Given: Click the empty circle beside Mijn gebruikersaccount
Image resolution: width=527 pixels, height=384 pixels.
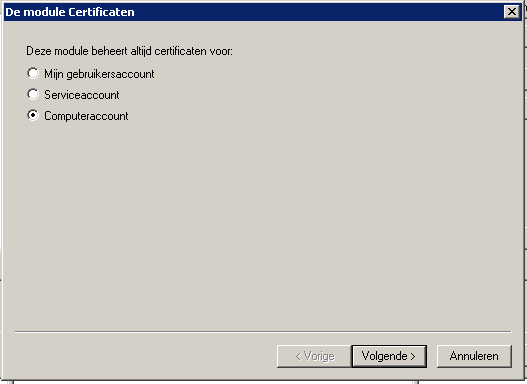Looking at the screenshot, I should pos(33,73).
